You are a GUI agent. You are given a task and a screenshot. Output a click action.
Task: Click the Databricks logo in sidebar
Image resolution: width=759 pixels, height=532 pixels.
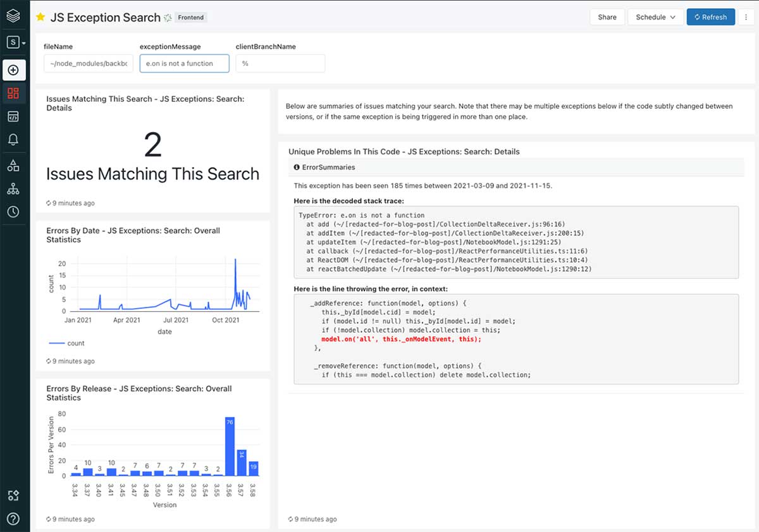point(13,16)
